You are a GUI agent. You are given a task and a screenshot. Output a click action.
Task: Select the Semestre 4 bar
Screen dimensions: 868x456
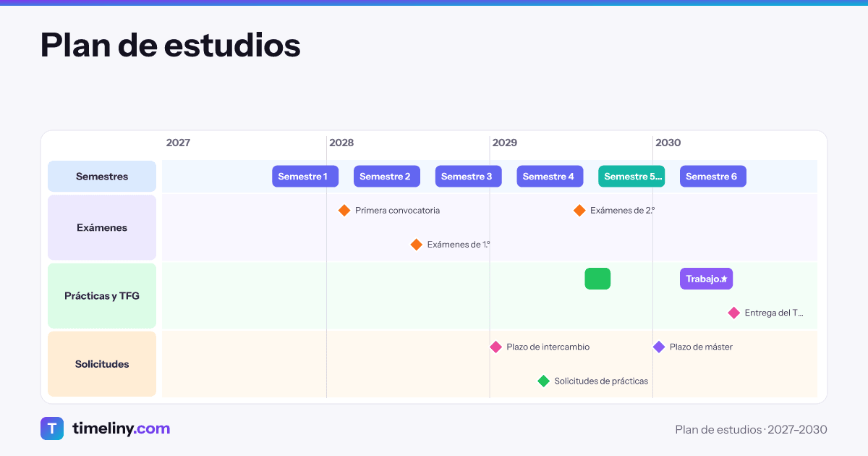(550, 177)
